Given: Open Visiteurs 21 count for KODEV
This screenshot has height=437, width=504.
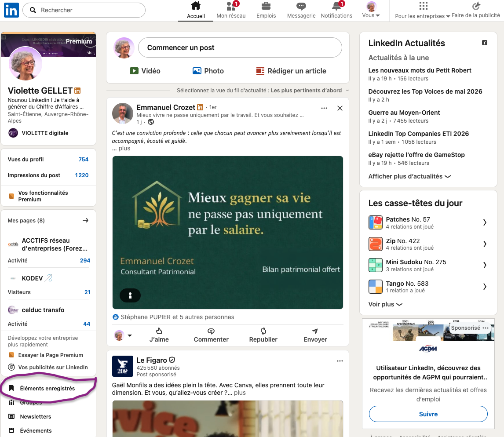Looking at the screenshot, I should (x=87, y=292).
